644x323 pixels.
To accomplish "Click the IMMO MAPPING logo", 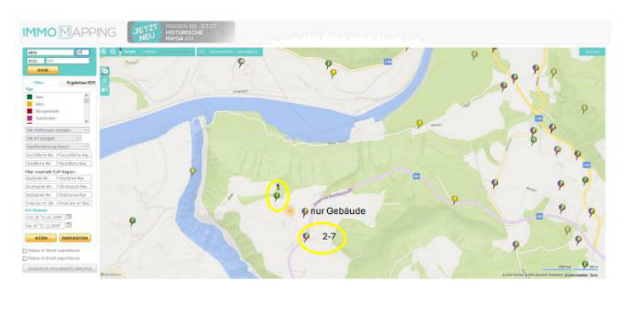I will point(69,32).
